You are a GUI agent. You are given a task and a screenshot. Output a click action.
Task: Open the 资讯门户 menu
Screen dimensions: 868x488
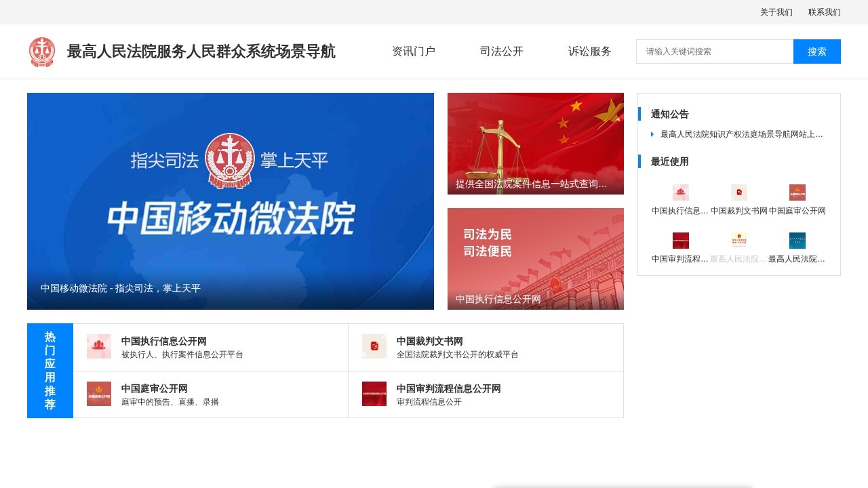click(x=414, y=52)
